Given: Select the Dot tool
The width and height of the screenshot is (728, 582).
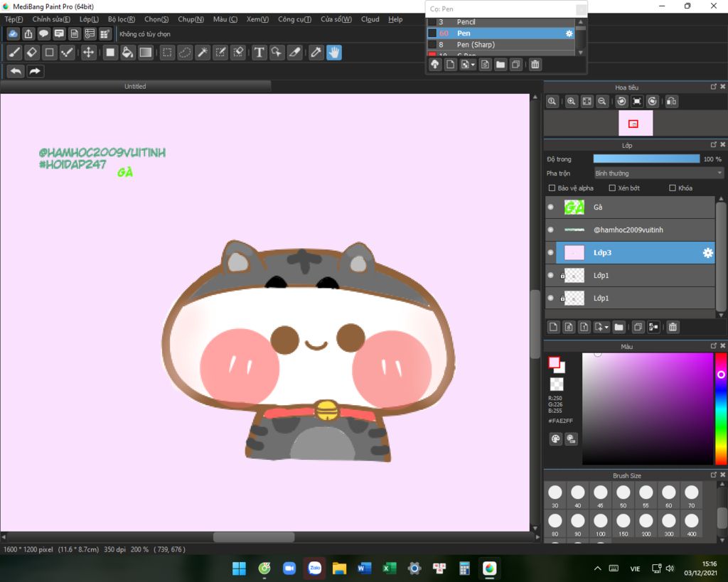Looking at the screenshot, I should tap(68, 53).
